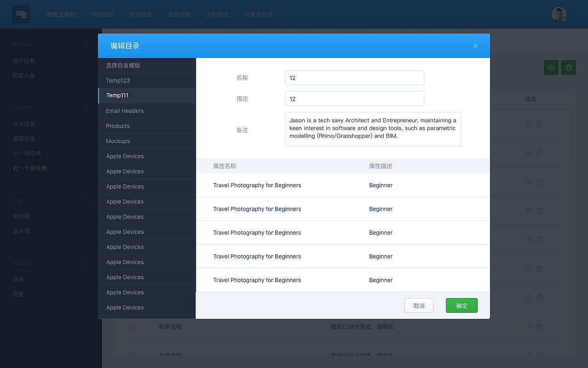Open the 我的工作台 nav tab

(x=61, y=15)
